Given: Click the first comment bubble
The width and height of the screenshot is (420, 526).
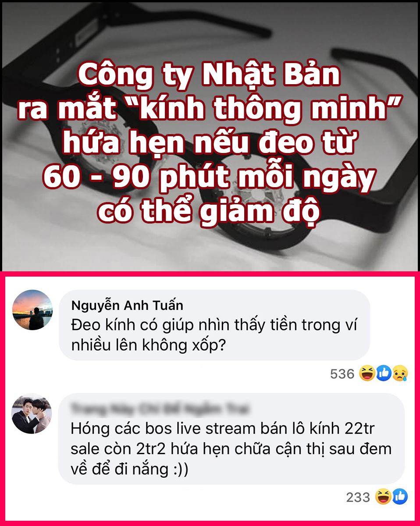Looking at the screenshot, I should click(214, 325).
